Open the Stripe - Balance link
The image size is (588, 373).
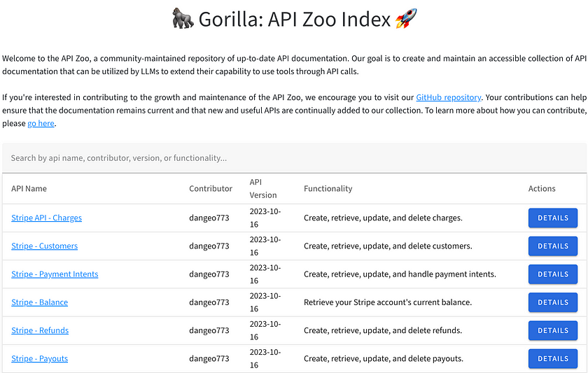(x=40, y=302)
